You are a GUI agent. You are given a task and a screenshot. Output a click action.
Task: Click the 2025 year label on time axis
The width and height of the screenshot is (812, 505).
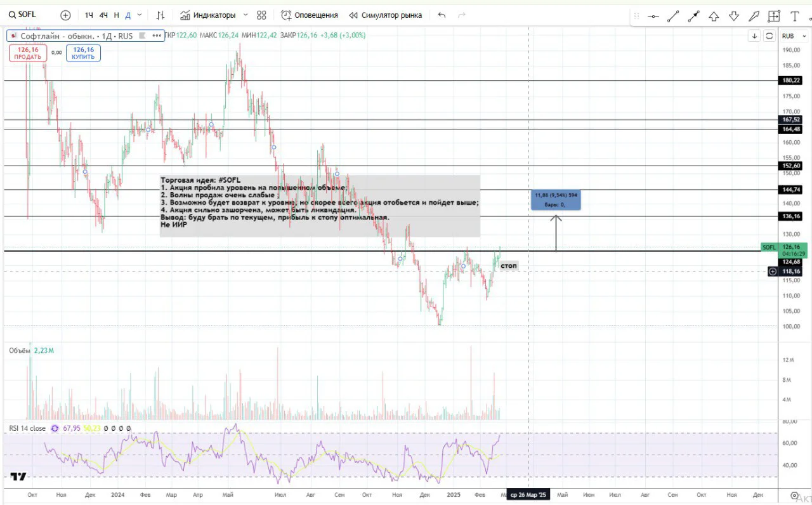[453, 494]
